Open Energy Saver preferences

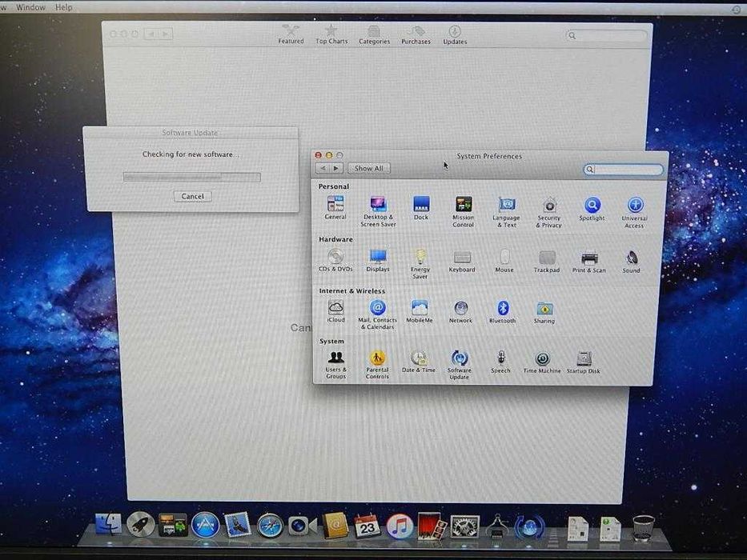tap(420, 264)
